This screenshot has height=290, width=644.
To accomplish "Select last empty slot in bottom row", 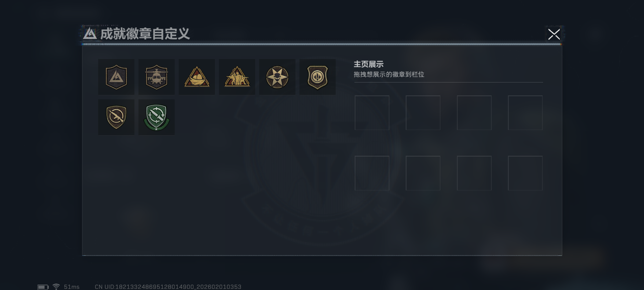I will (x=525, y=173).
